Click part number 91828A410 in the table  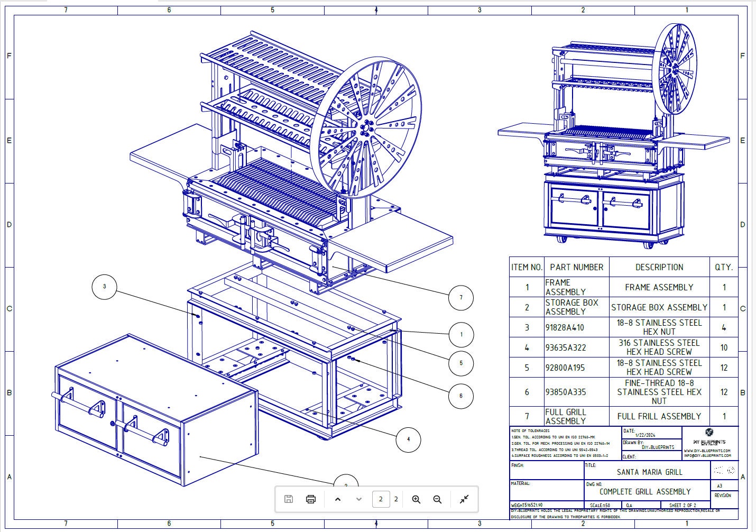(x=564, y=327)
